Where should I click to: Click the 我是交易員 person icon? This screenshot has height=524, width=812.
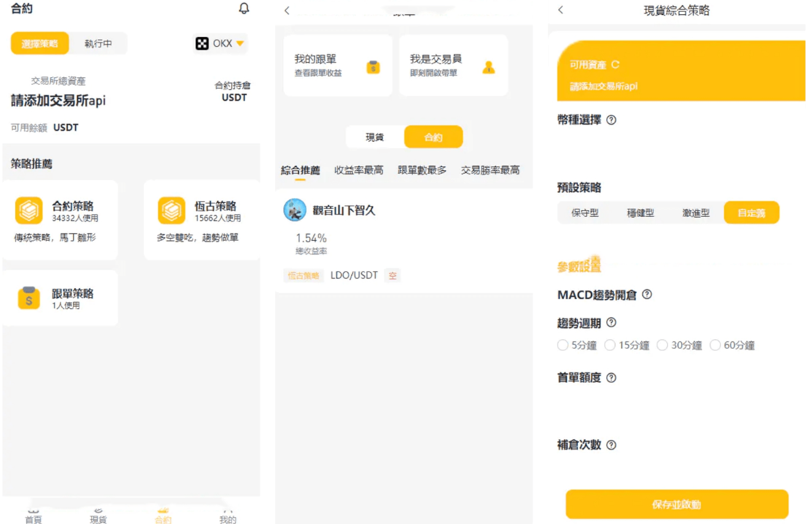tap(488, 68)
